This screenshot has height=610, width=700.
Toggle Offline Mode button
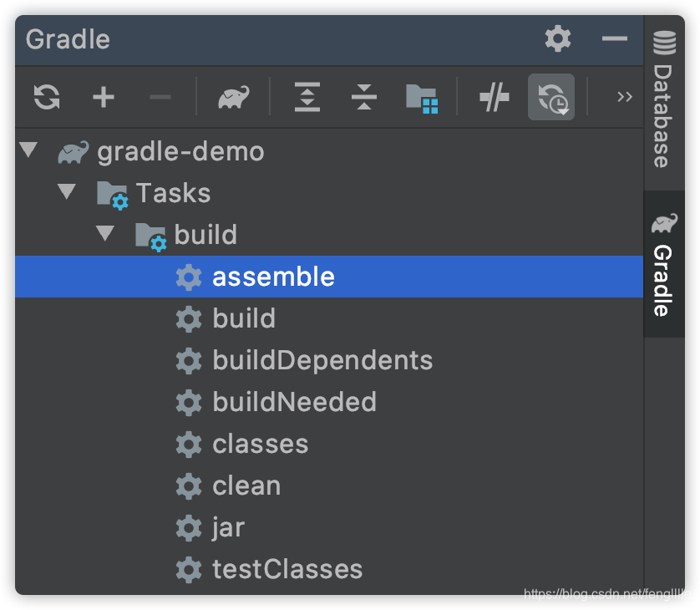pos(495,98)
